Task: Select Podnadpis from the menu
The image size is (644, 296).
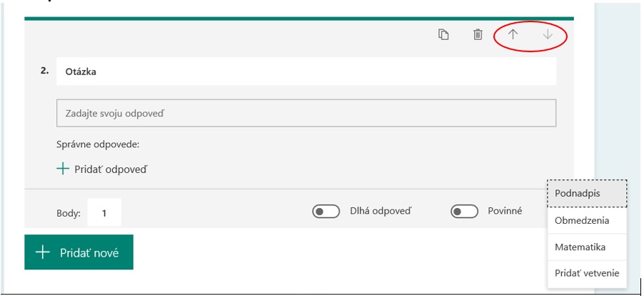Action: (587, 193)
